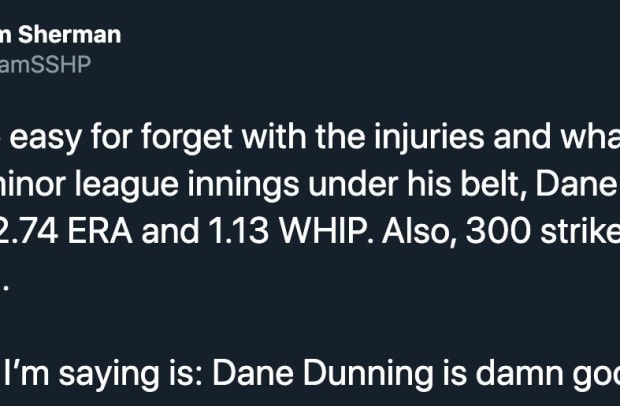
Task: Select the word 'damn' in the tweet
Action: (520, 373)
